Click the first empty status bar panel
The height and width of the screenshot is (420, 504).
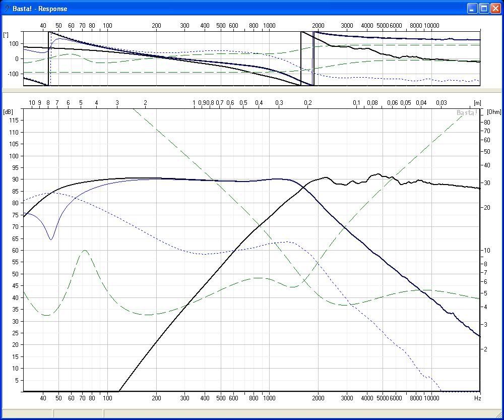[27, 413]
